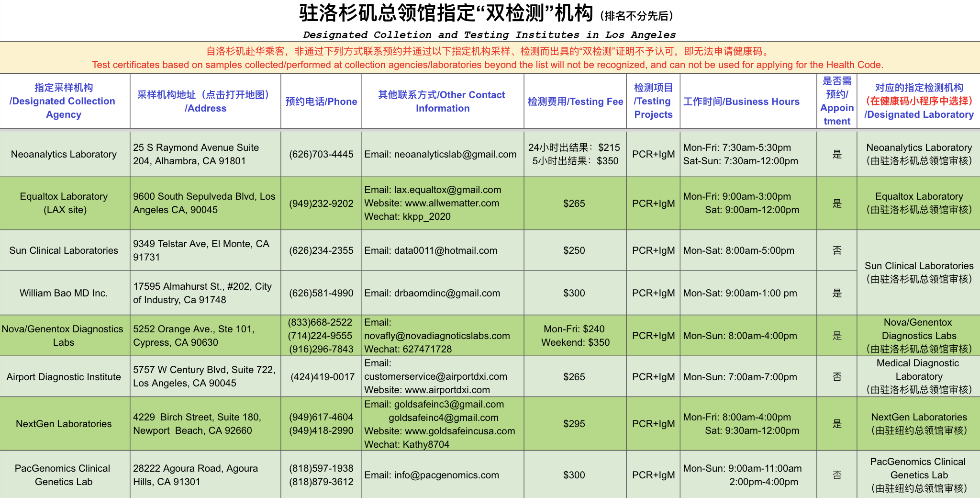The image size is (980, 498).
Task: Click Website www.allwematter.com text
Action: pos(432,203)
